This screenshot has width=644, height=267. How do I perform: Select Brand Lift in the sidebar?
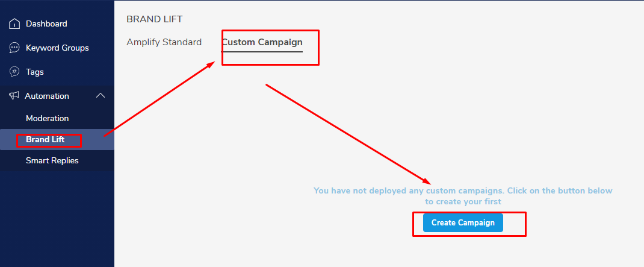[x=45, y=139]
